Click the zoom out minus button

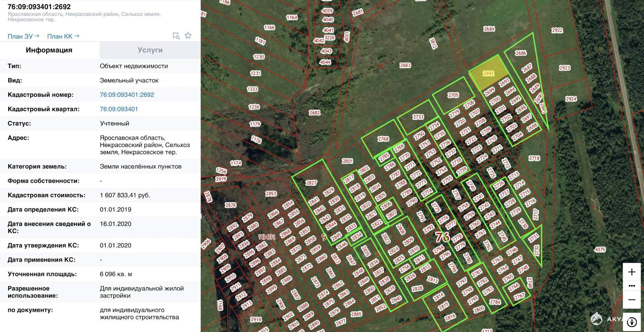point(632,300)
